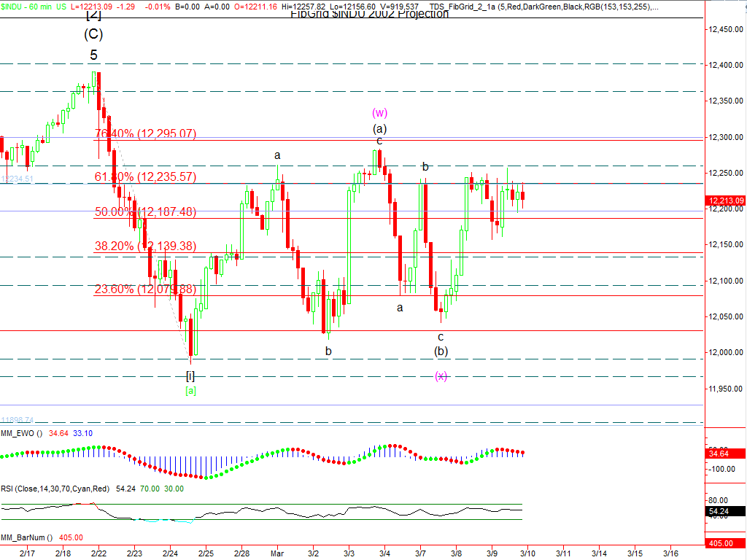Select the 61.80% retracement label

coord(146,176)
